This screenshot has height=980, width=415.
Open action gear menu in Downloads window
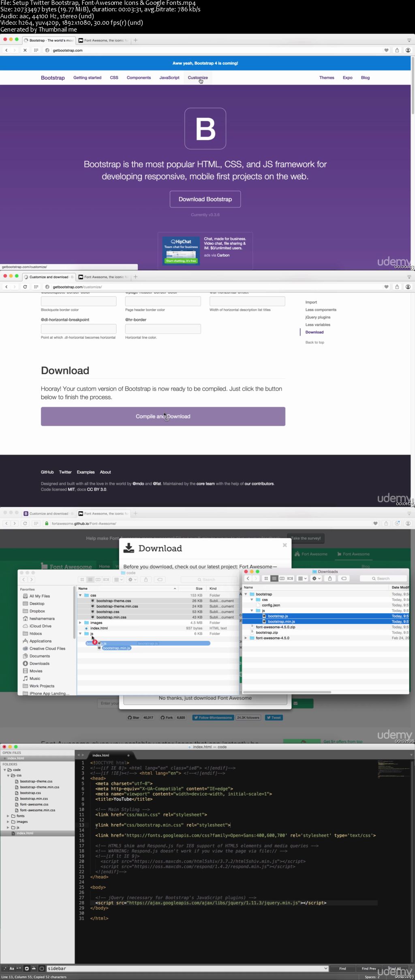point(316,579)
